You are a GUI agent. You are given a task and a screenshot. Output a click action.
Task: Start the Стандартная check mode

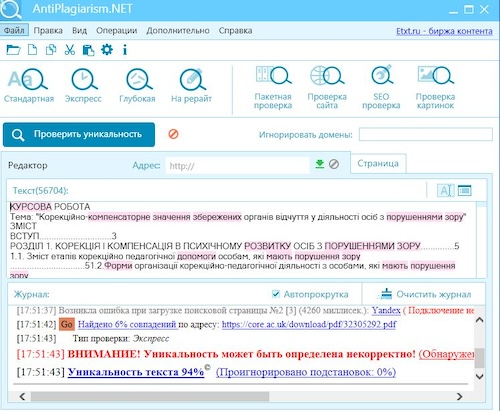28,85
